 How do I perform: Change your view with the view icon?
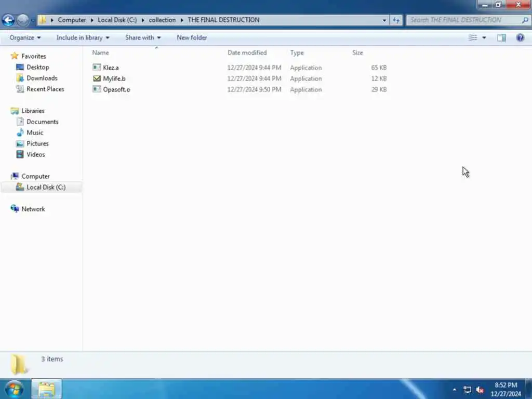(473, 37)
